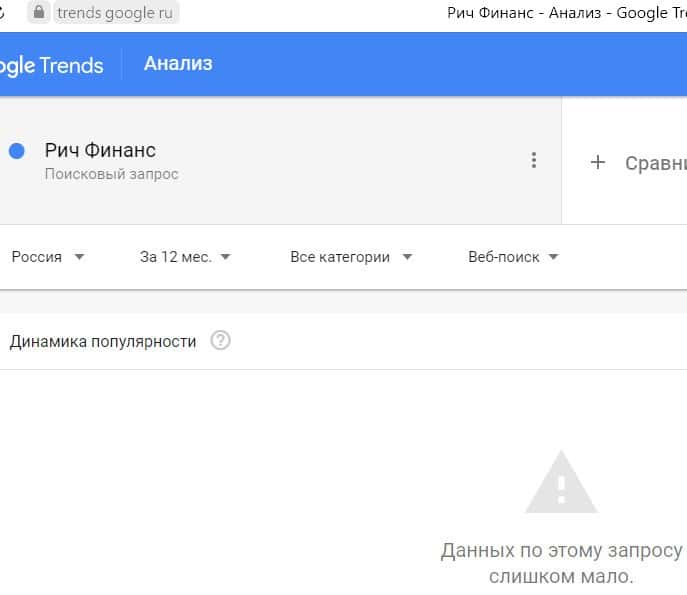Click the Поисковый запрос subtitle

coord(111,174)
